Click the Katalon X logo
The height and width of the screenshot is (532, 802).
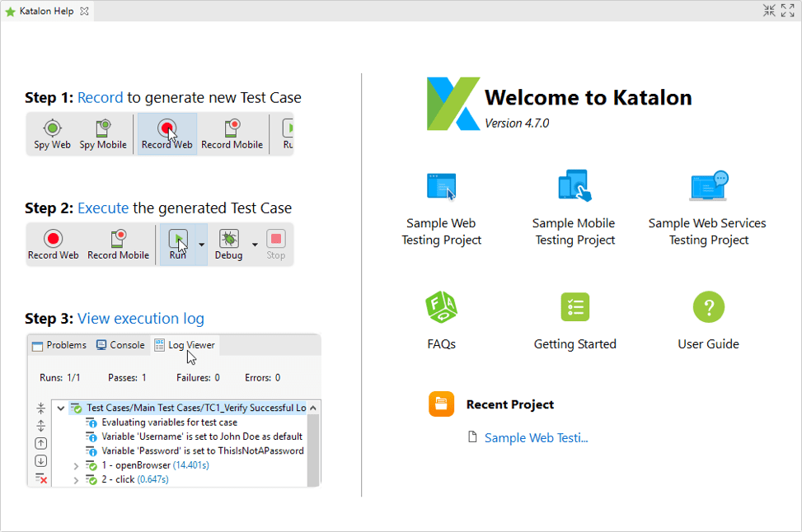point(453,104)
